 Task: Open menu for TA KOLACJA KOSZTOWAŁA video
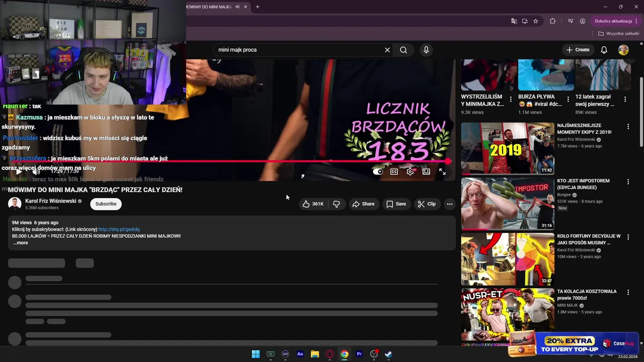point(628,292)
